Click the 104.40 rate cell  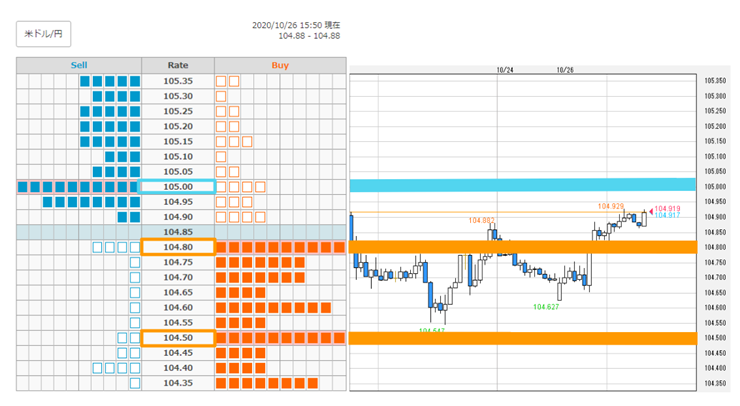(178, 368)
